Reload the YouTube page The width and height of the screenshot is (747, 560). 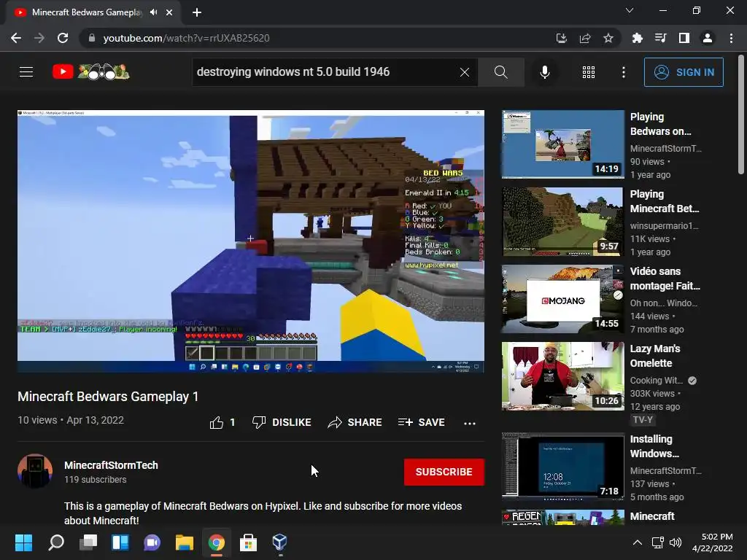click(63, 38)
